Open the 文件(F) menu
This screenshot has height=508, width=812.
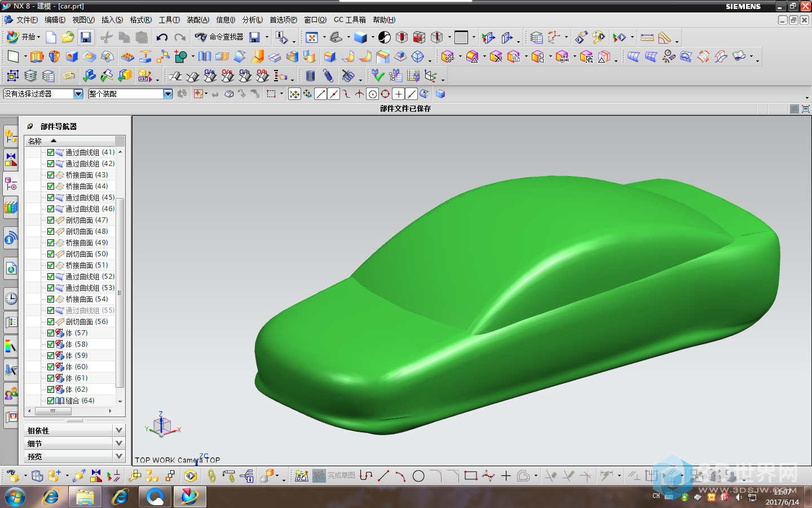tap(27, 20)
